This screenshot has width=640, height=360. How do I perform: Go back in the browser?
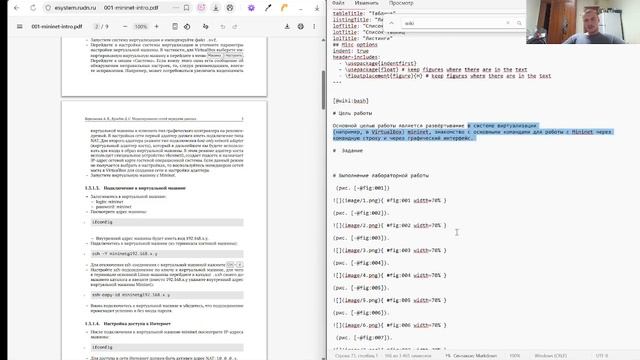17,8
